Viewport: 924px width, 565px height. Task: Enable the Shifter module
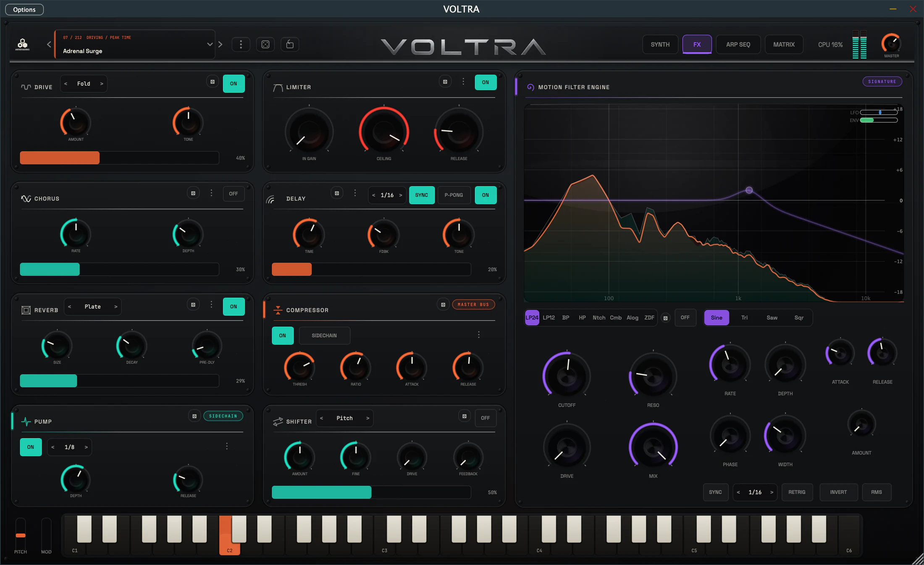(x=486, y=418)
